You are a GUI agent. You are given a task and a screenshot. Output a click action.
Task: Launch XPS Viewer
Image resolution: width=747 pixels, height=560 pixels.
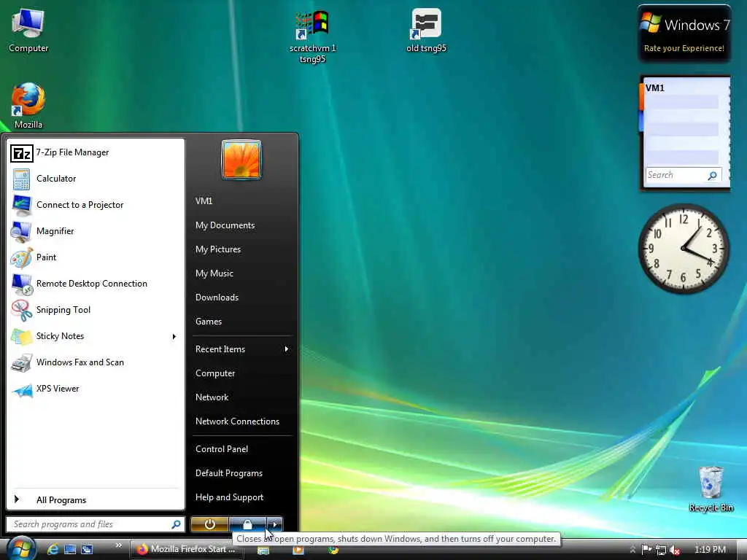tap(96, 389)
